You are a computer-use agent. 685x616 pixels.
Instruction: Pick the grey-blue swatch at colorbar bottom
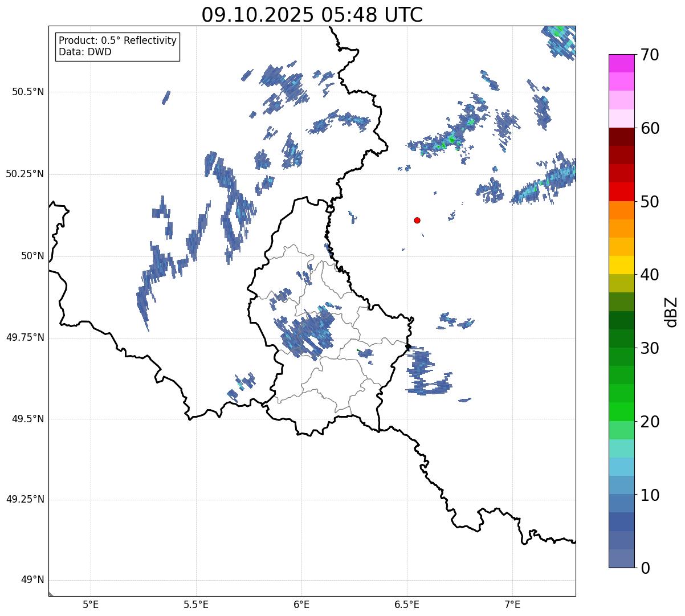point(622,558)
